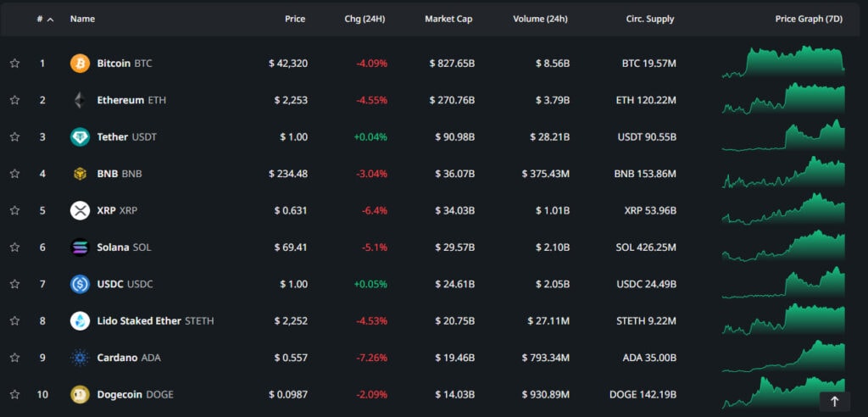Open the Lido Staked Ether coin page

138,321
